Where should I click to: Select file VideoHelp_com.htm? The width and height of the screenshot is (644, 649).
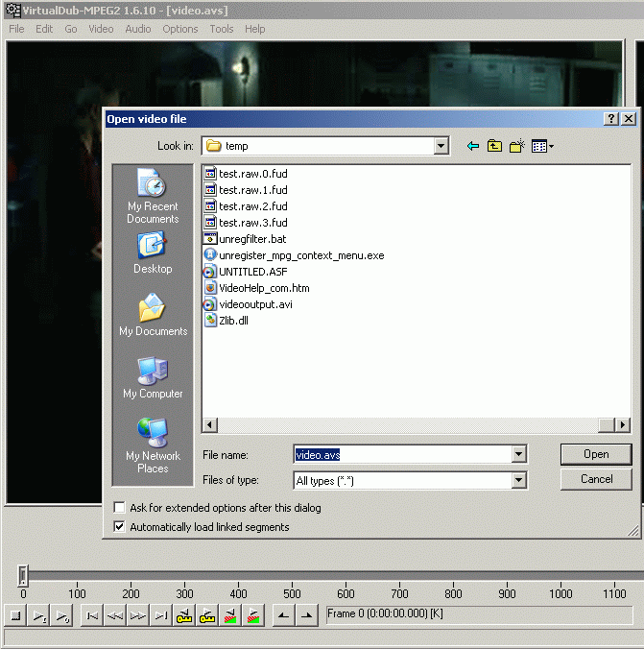[x=256, y=288]
